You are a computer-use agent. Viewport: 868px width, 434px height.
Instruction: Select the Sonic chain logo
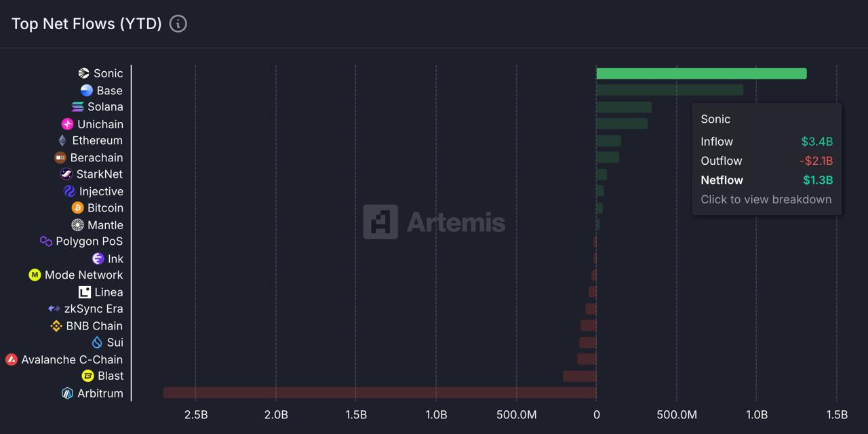[83, 73]
